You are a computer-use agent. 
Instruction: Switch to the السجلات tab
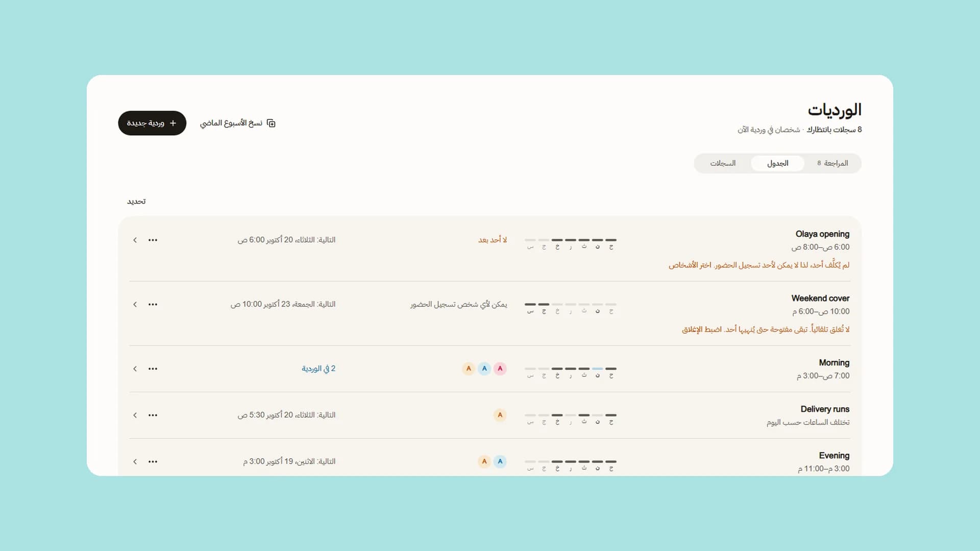click(723, 163)
